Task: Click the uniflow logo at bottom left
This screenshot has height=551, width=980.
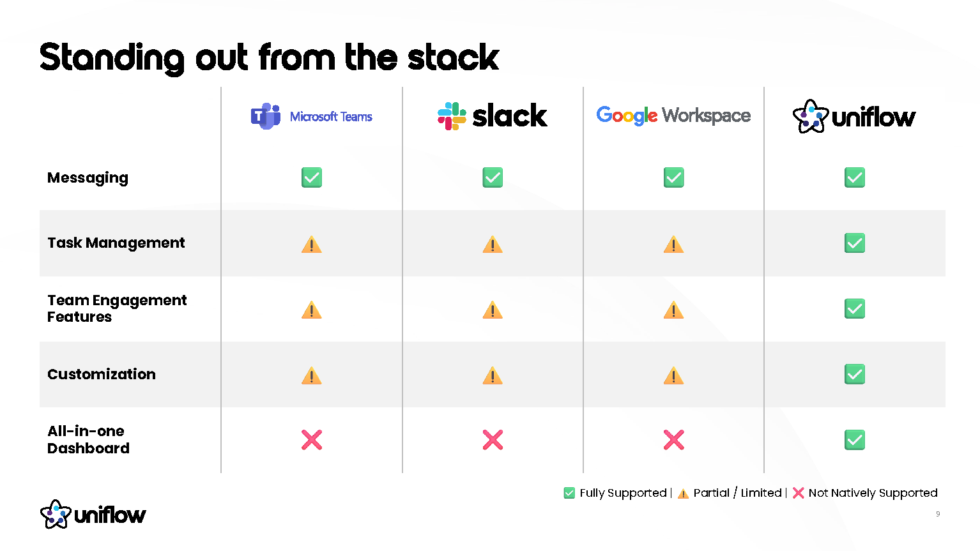Action: pyautogui.click(x=93, y=514)
